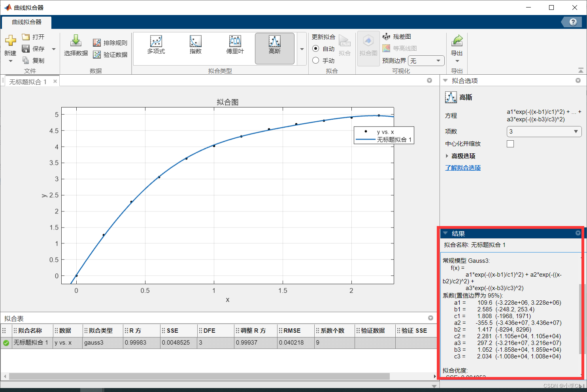
Task: Toggle 中心化并缩放 checkbox
Action: [x=510, y=144]
